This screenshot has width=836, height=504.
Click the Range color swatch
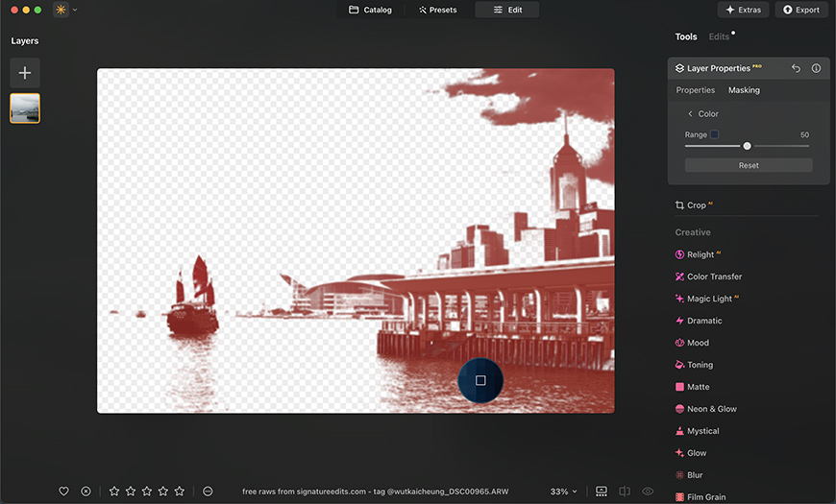point(714,134)
